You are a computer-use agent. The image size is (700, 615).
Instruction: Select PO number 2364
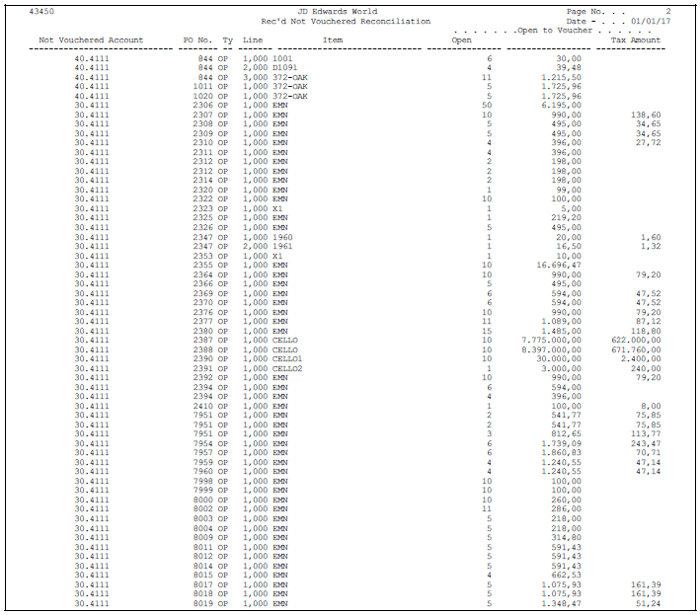202,274
